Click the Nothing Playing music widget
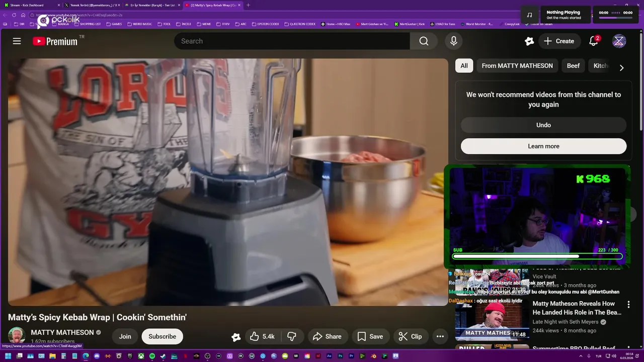The image size is (644, 362). point(566,15)
